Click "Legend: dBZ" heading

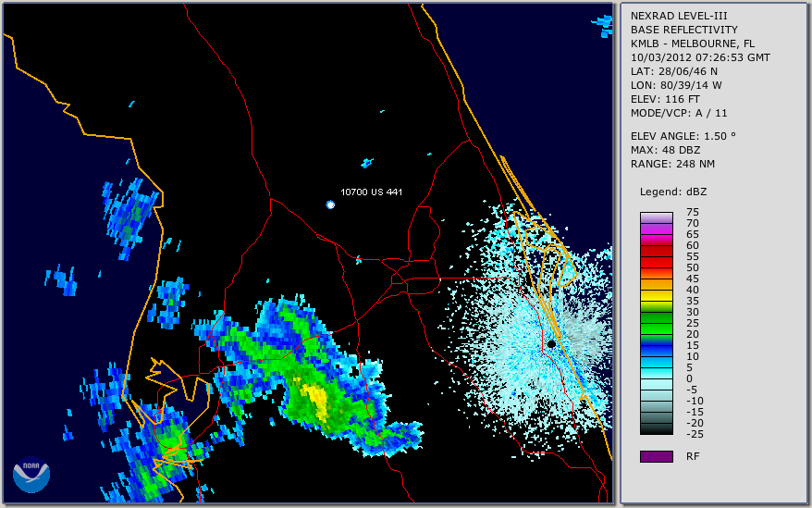pos(673,192)
